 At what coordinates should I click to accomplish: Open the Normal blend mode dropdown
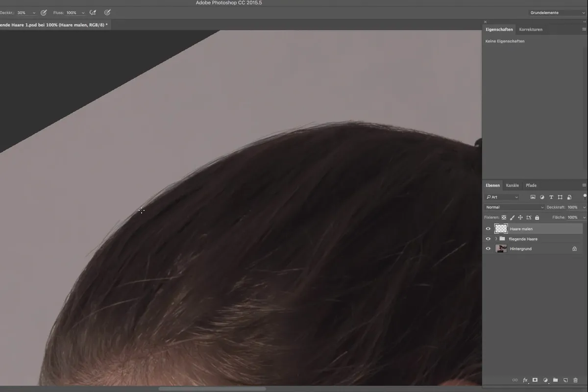514,207
